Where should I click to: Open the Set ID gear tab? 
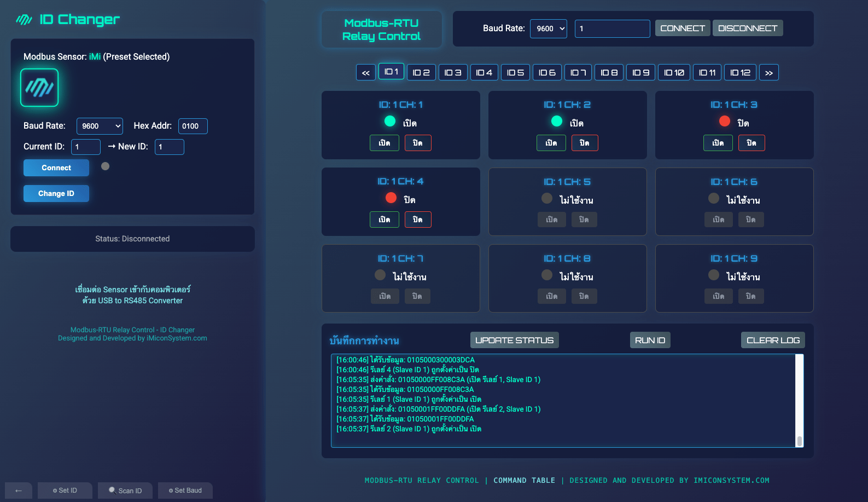tap(65, 491)
